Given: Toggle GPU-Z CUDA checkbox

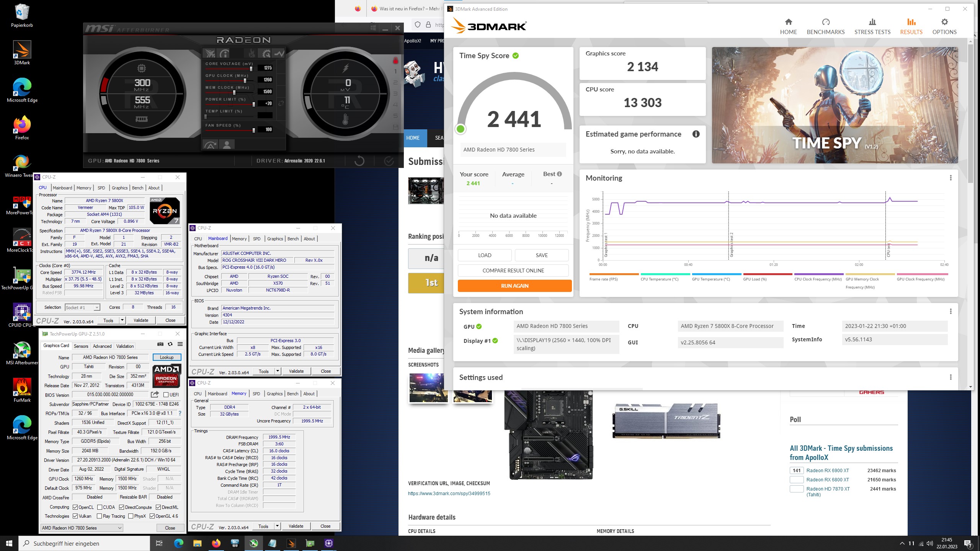Looking at the screenshot, I should (x=100, y=507).
